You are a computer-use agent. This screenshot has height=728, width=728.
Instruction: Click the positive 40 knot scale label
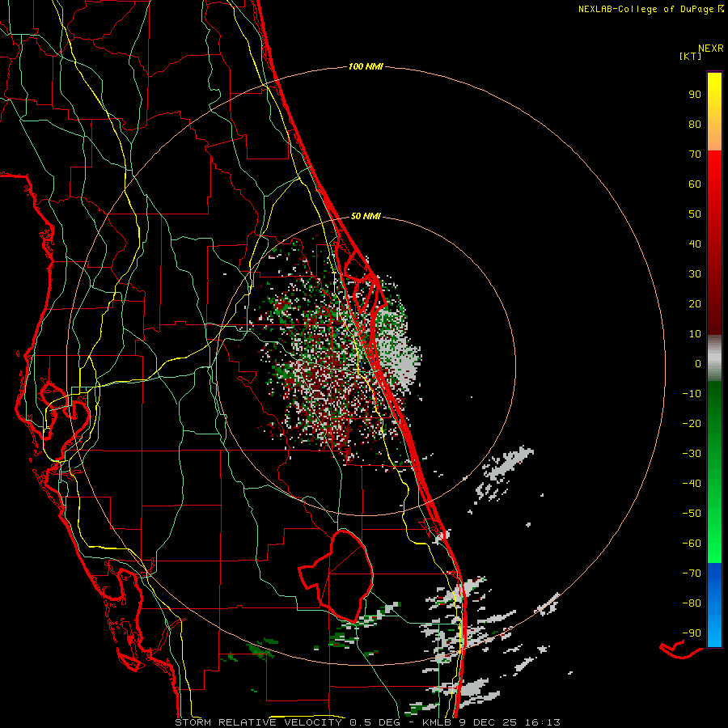tap(695, 244)
